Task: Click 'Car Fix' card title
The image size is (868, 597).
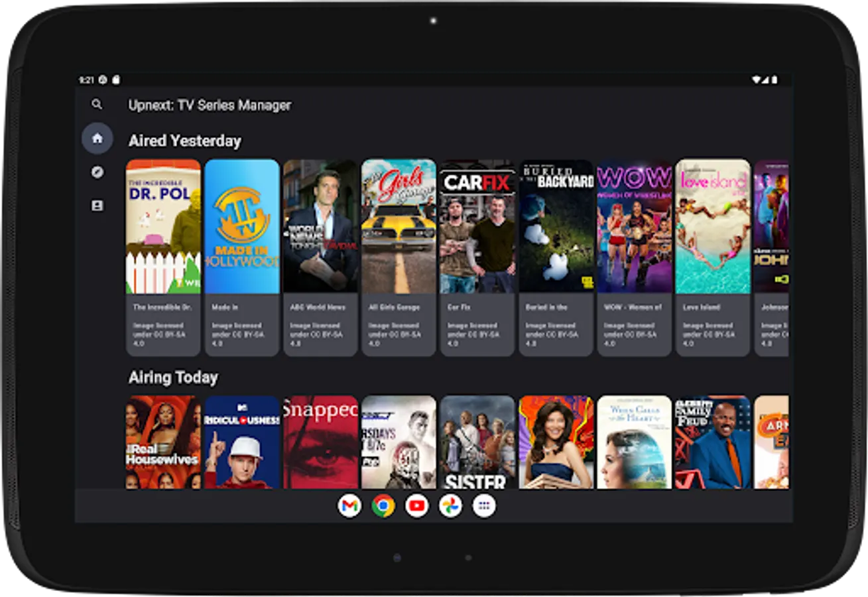Action: click(x=458, y=308)
